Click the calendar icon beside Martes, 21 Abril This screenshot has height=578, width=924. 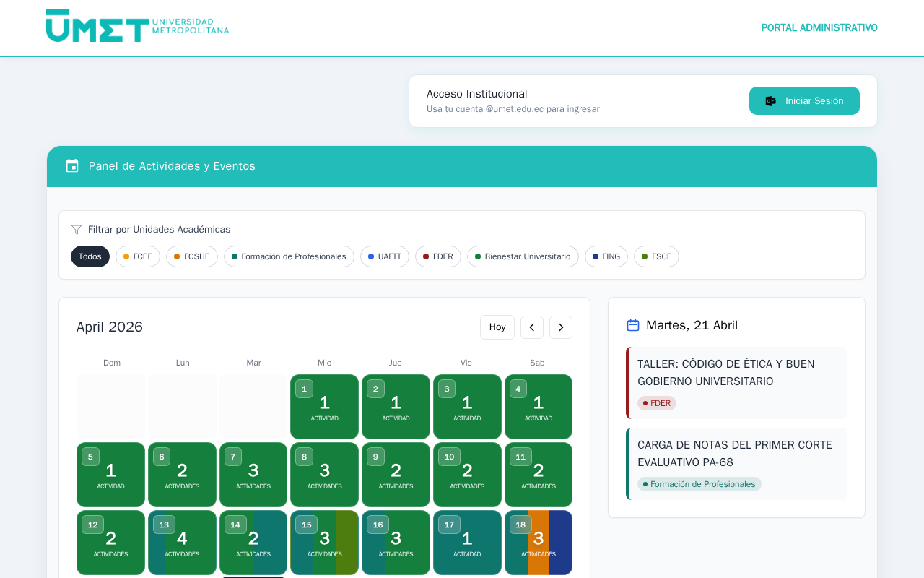633,325
